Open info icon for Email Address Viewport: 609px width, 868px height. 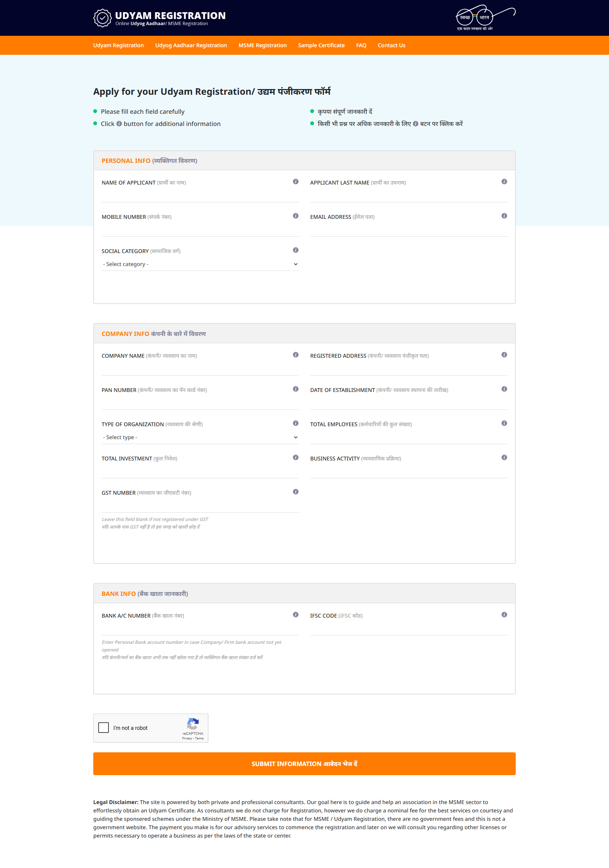pyautogui.click(x=504, y=216)
